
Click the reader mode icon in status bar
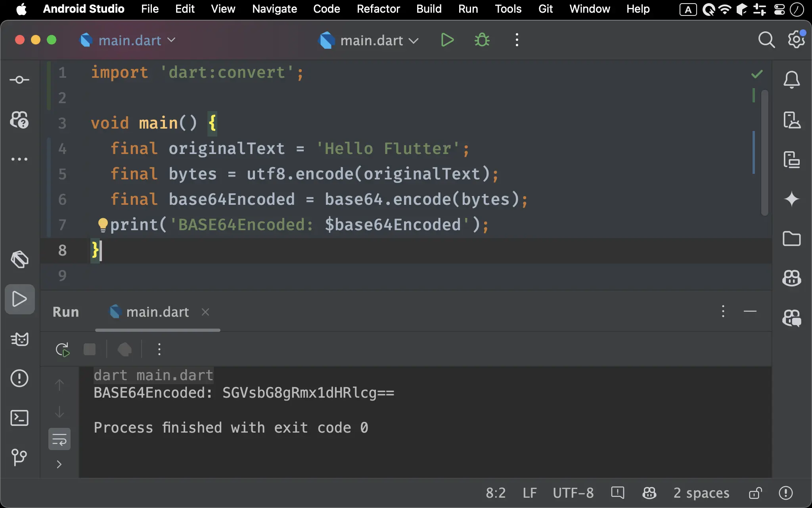(618, 493)
